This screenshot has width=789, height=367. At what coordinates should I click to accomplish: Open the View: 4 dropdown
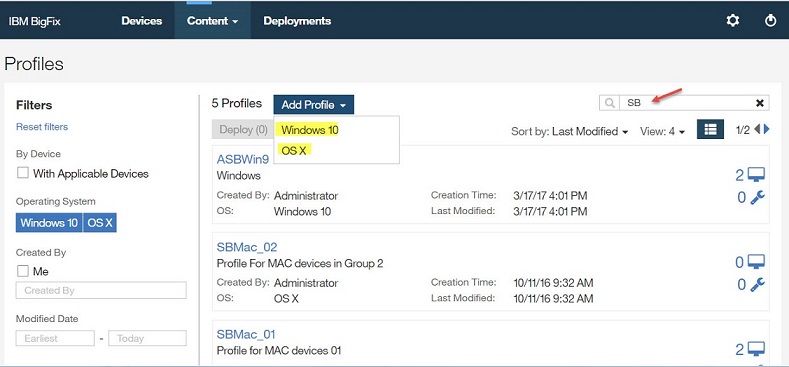[x=662, y=131]
